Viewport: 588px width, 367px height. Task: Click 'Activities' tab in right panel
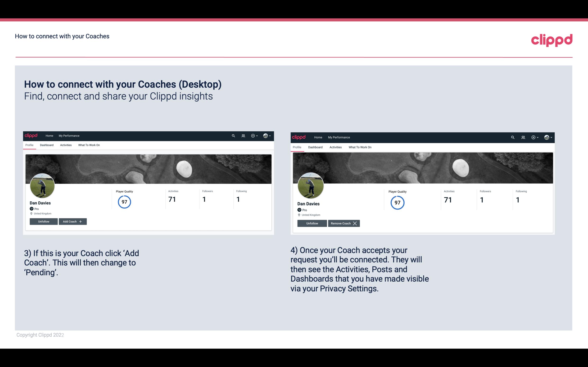pyautogui.click(x=335, y=147)
